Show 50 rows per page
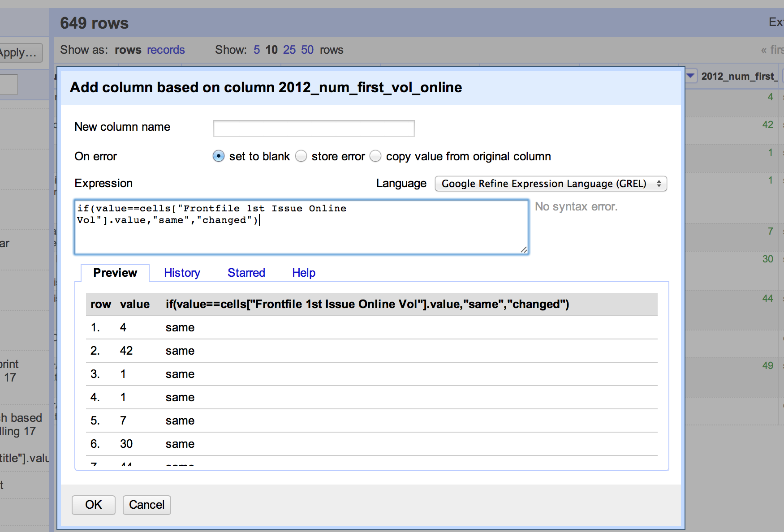Screen dimensions: 784x532 tap(307, 50)
